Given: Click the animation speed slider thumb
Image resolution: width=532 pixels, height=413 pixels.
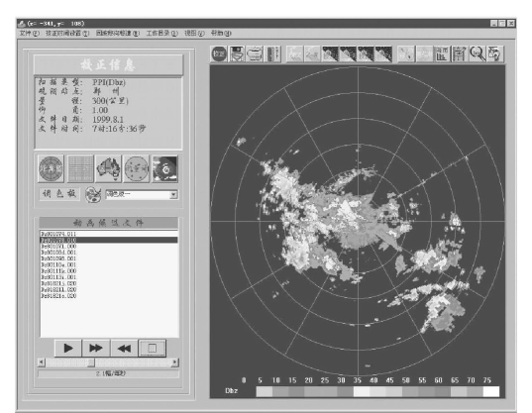Looking at the screenshot, I should 91,362.
